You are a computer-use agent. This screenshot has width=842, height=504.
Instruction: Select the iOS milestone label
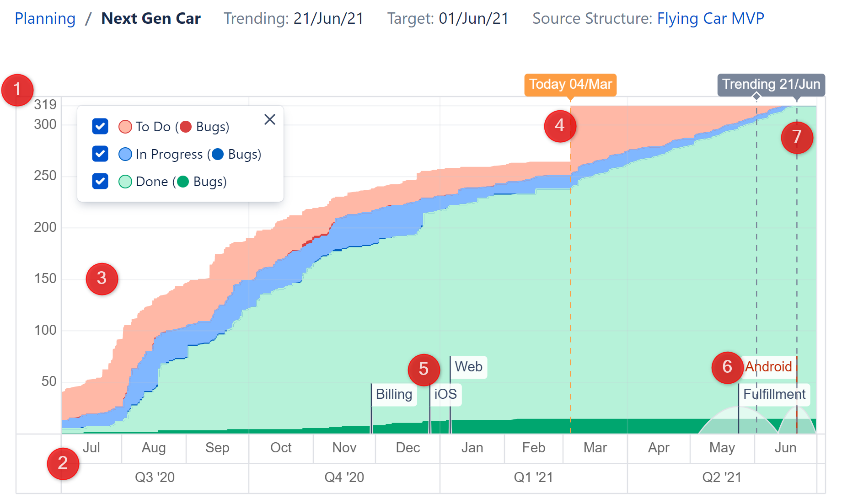pos(445,394)
